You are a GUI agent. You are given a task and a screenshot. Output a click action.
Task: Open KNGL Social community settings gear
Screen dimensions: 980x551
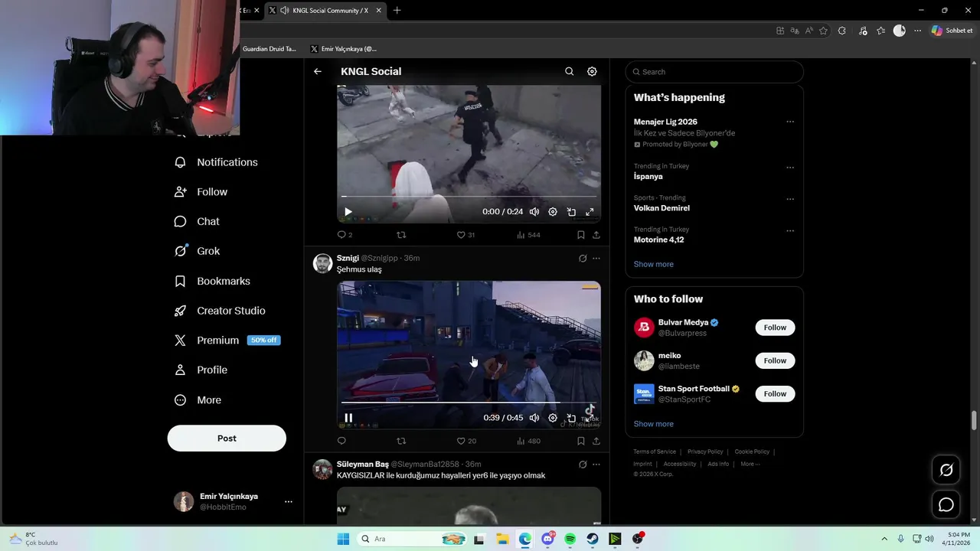click(x=592, y=71)
